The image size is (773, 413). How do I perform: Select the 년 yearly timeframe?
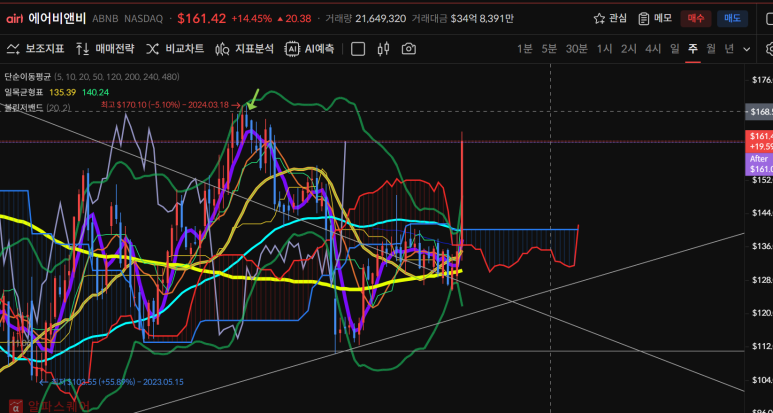coord(729,49)
